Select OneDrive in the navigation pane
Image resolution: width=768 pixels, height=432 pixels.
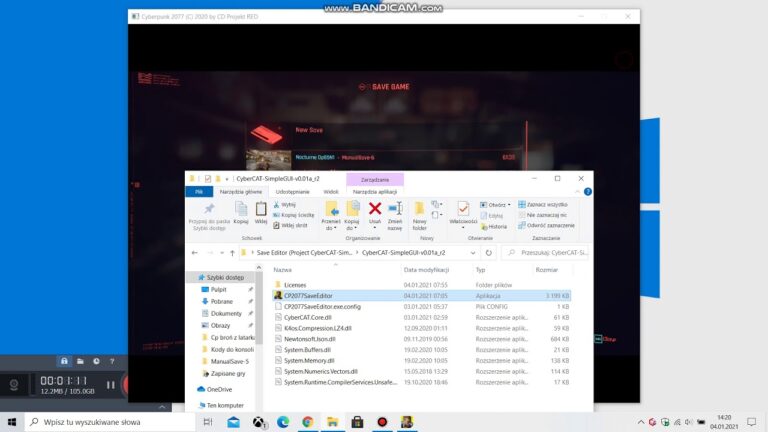point(219,389)
